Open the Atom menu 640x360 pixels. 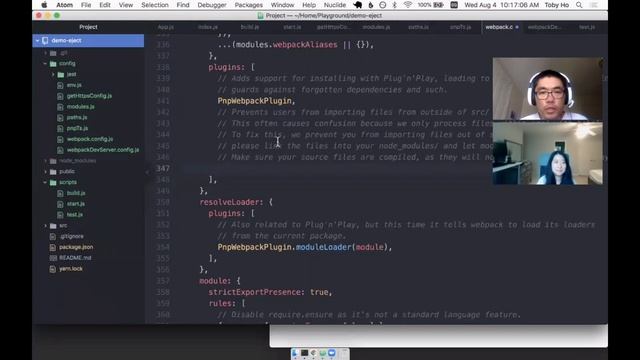point(64,5)
